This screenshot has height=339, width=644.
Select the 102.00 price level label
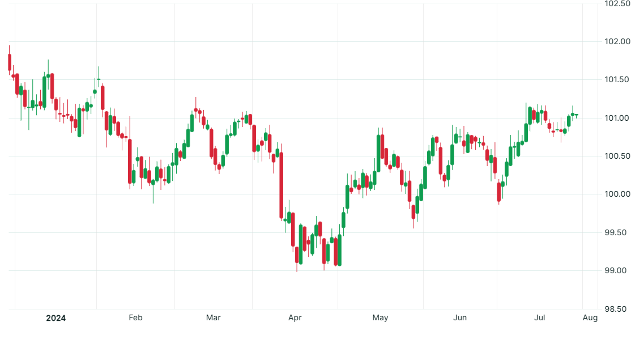617,41
